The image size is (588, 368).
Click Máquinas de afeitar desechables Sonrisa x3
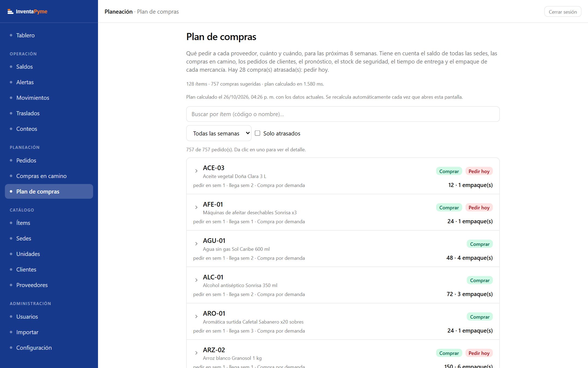point(250,212)
